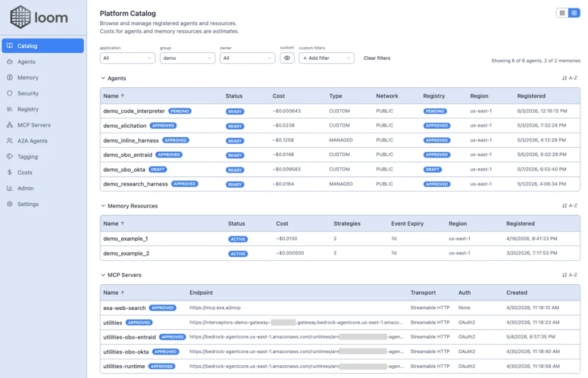Image resolution: width=588 pixels, height=378 pixels.
Task: Open Settings via the gear icon
Action: (10, 203)
